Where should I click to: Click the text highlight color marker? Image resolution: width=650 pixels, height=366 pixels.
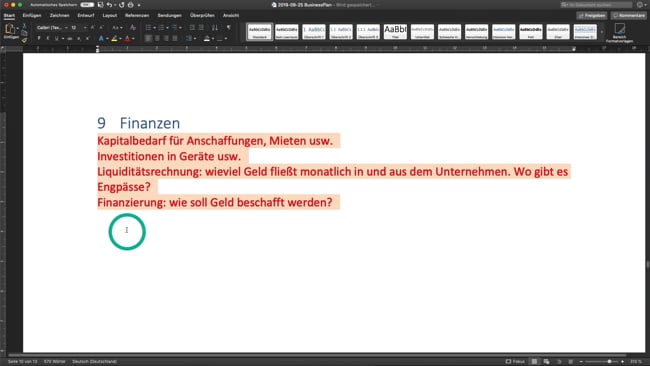point(114,39)
